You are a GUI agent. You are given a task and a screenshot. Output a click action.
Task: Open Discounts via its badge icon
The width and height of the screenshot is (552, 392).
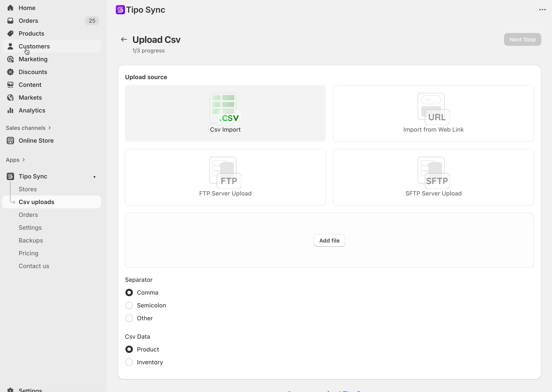(x=10, y=72)
